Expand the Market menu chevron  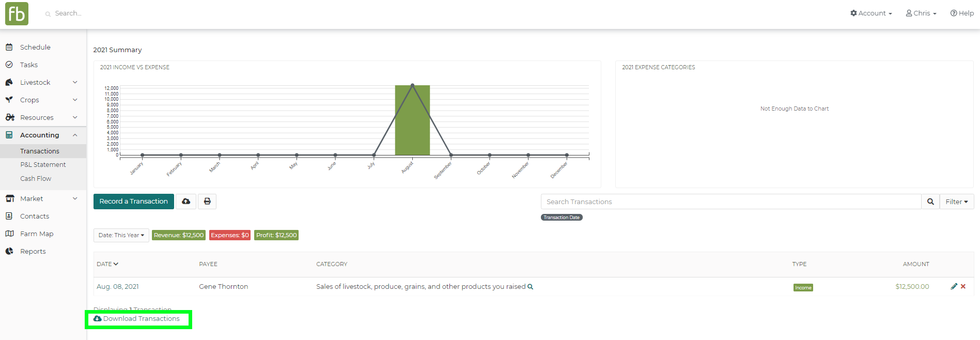pos(75,198)
